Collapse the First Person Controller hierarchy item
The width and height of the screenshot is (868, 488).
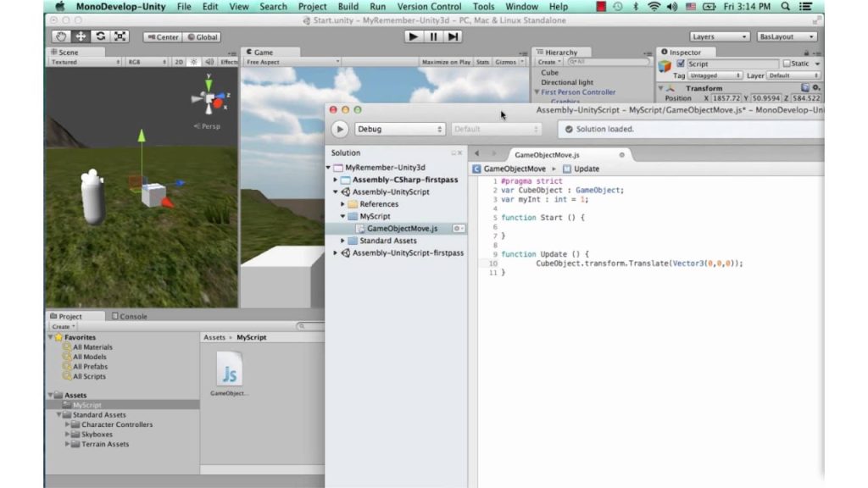point(537,92)
